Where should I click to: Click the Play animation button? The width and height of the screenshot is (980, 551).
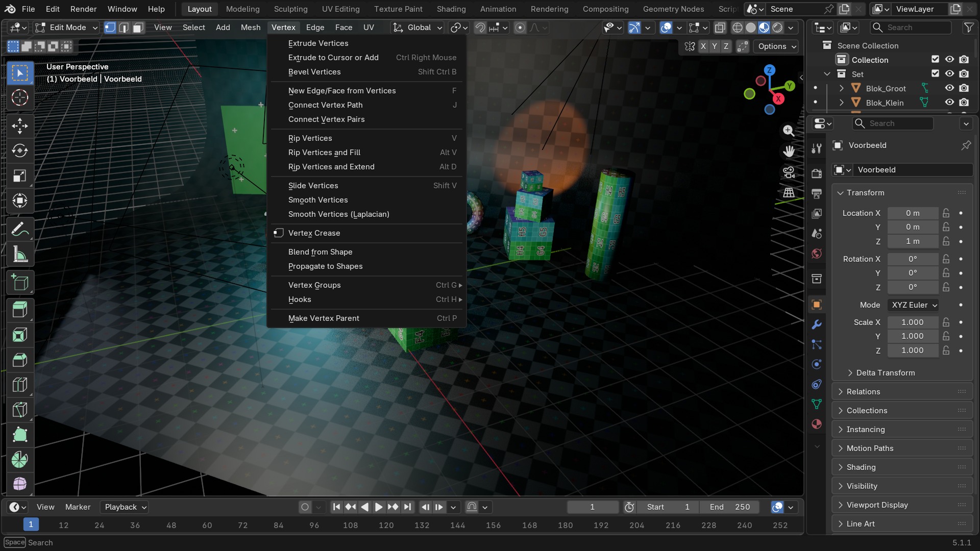click(x=378, y=507)
